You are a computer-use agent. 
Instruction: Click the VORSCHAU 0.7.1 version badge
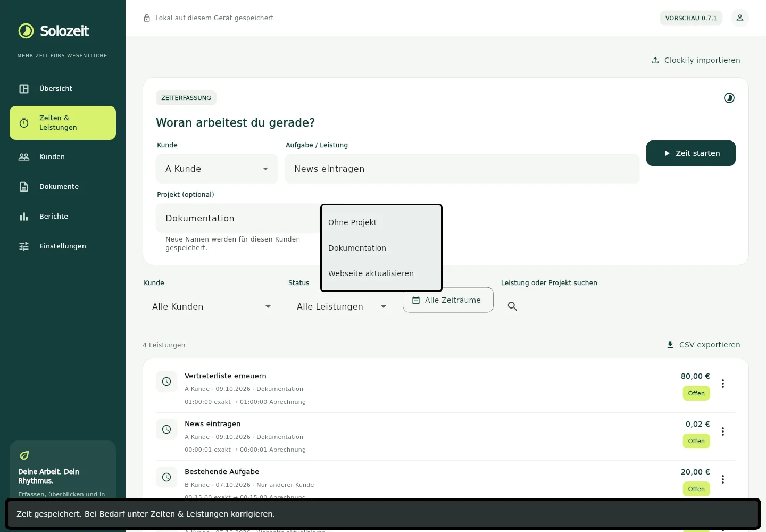point(691,18)
